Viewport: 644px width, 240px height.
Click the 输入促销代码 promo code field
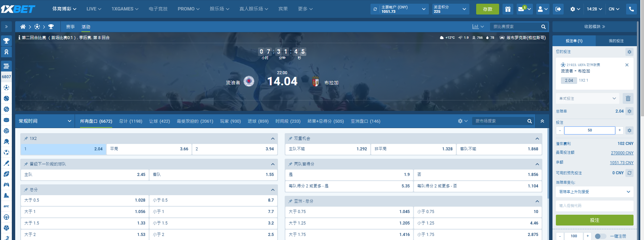coord(594,206)
